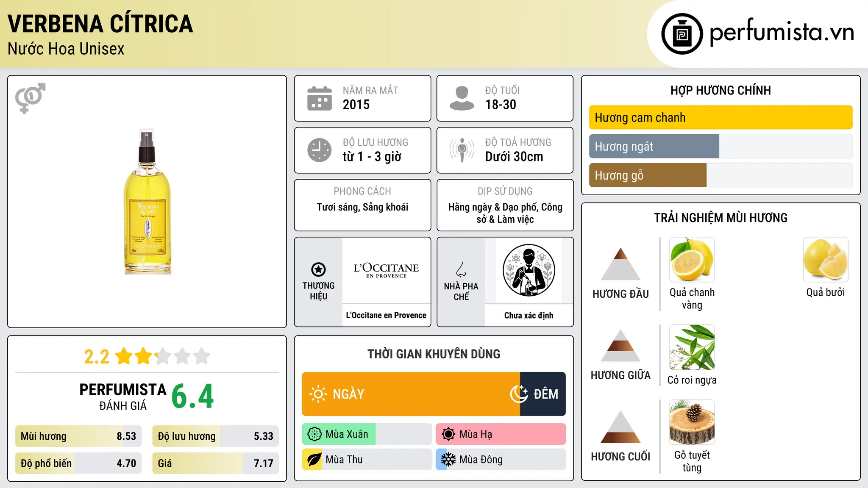Image resolution: width=868 pixels, height=488 pixels.
Task: Click the Độ phổ biến 4.70 score bar
Action: tap(78, 463)
